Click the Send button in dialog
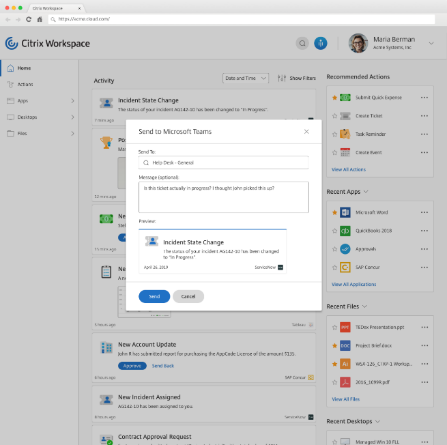 click(x=154, y=296)
